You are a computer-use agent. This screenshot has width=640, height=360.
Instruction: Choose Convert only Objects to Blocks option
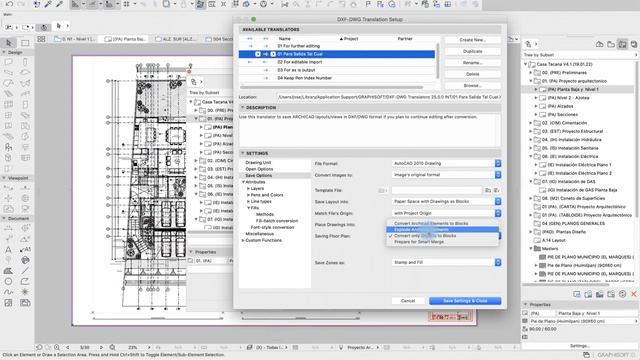point(442,236)
